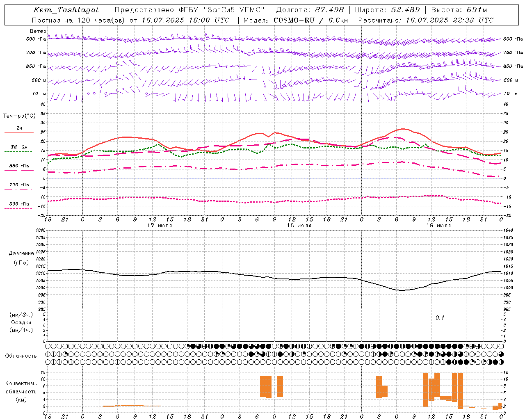Click the '(мм/3ч.)' precipitation unit label
The image size is (525, 420).
pos(21,315)
